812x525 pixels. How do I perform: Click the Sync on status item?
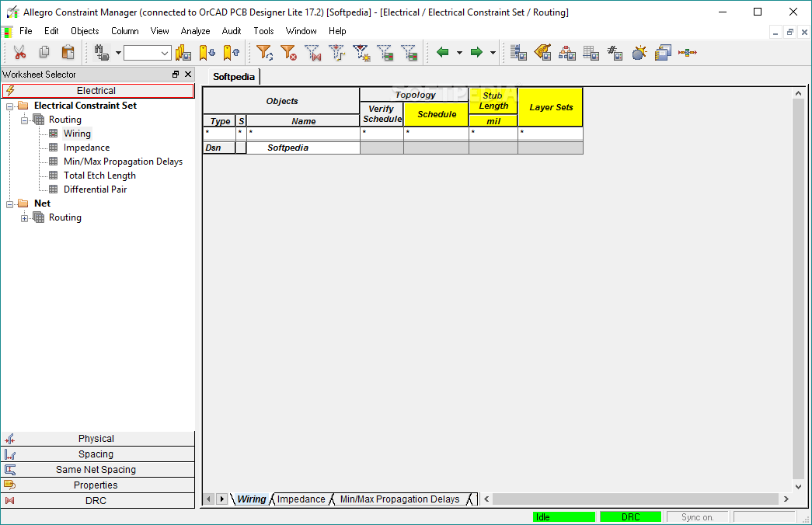click(x=698, y=516)
